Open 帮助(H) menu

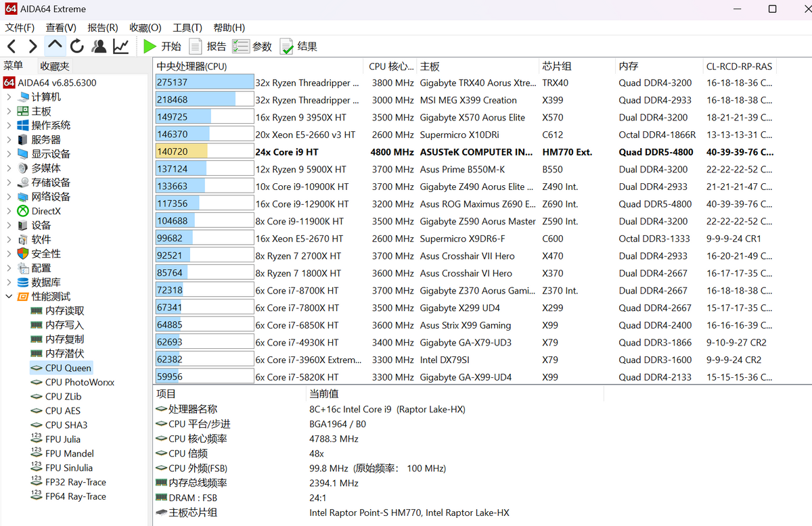229,28
